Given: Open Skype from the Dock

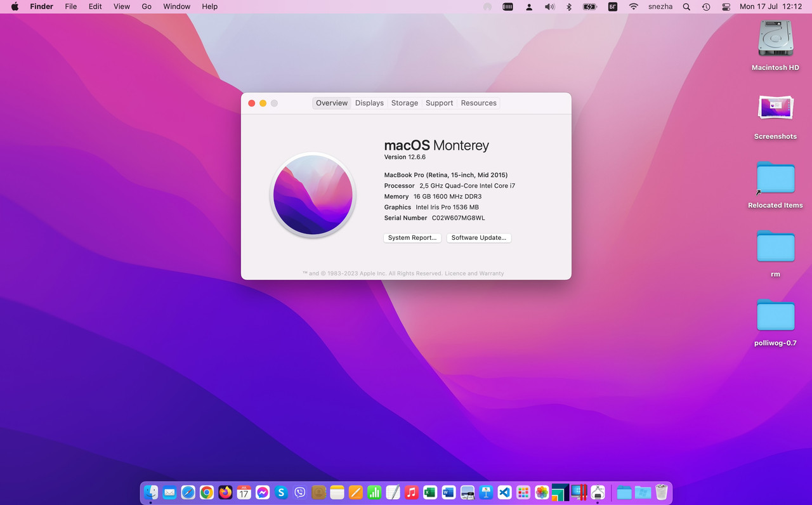Looking at the screenshot, I should coord(281,492).
